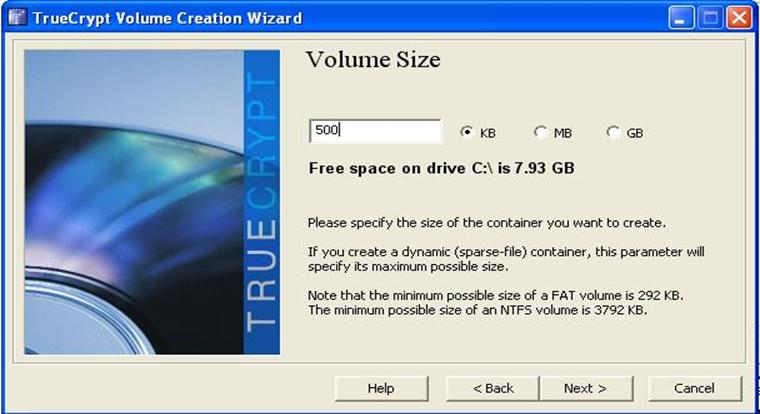Open the Help for this wizard step
760x414 pixels.
(x=381, y=388)
